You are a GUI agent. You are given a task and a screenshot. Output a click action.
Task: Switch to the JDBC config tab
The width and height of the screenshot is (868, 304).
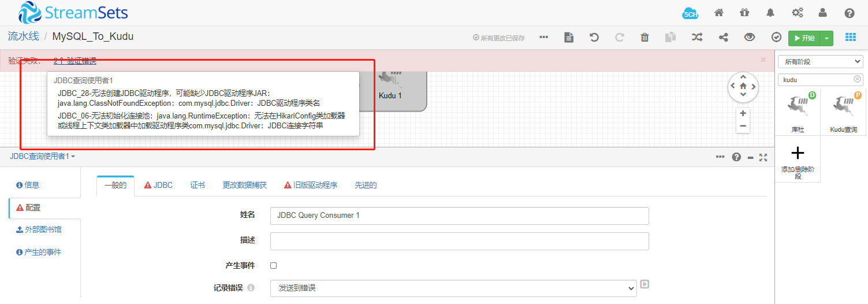pos(158,186)
